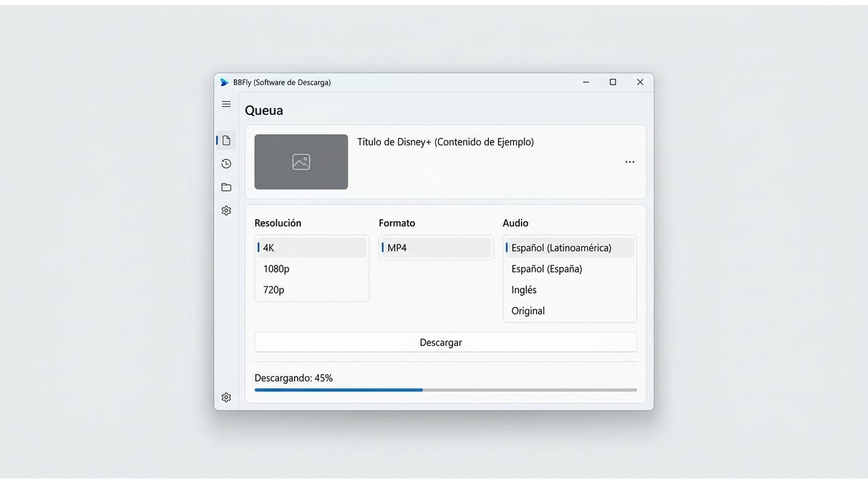Image resolution: width=868 pixels, height=484 pixels.
Task: Select 720p resolution
Action: (312, 290)
